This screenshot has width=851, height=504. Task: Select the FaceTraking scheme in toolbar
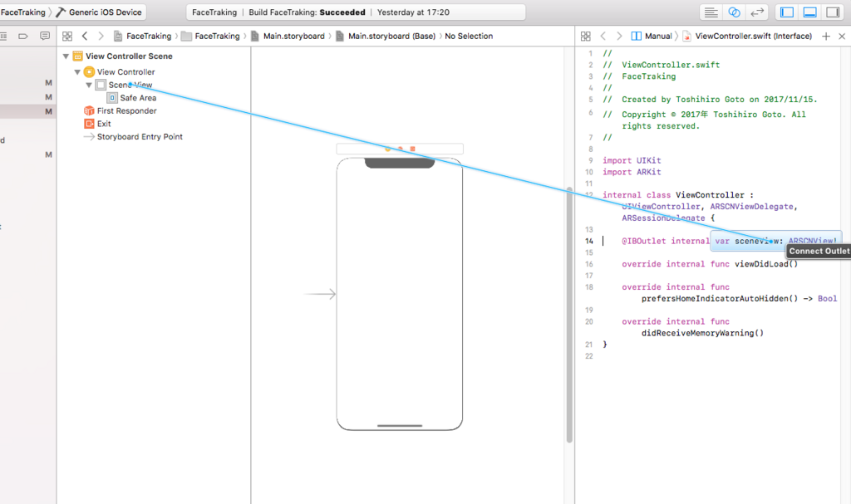coord(22,12)
